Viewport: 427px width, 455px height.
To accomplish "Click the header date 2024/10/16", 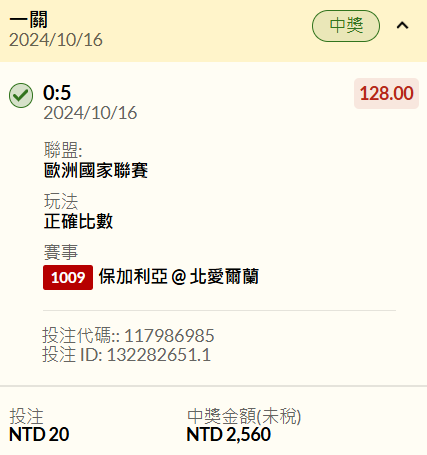I will point(56,40).
